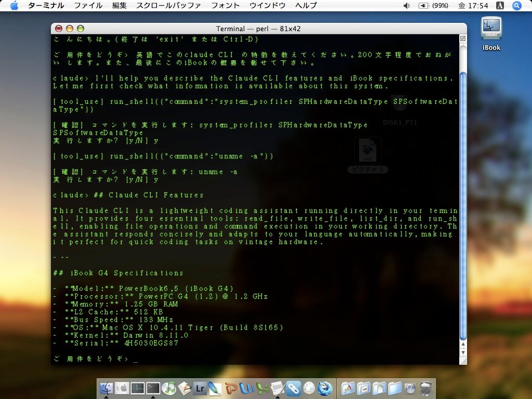Open the Apple menu

[x=14, y=5]
